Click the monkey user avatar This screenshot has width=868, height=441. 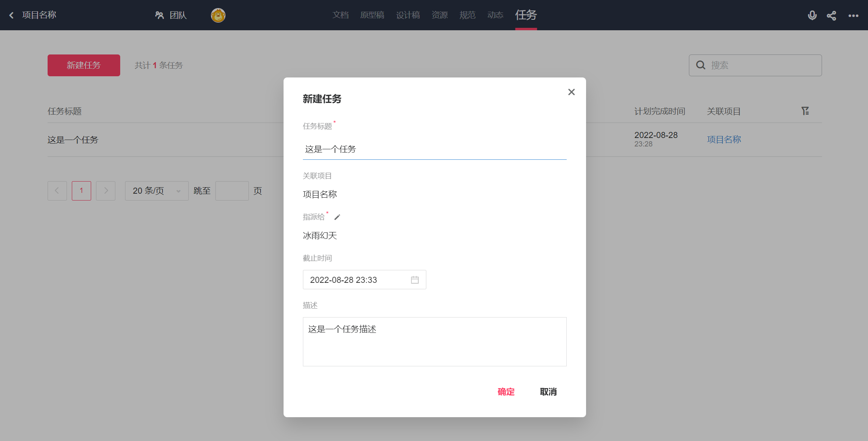(218, 15)
